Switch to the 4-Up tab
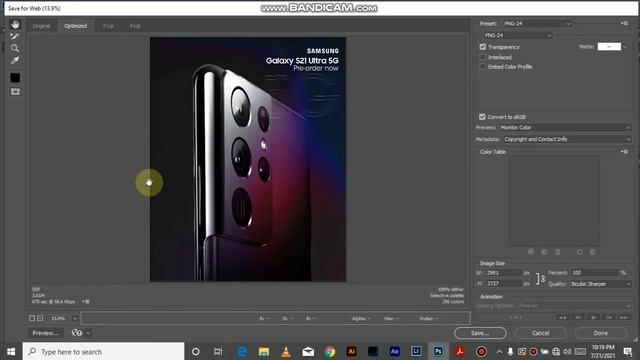The width and height of the screenshot is (640, 360). [x=135, y=26]
